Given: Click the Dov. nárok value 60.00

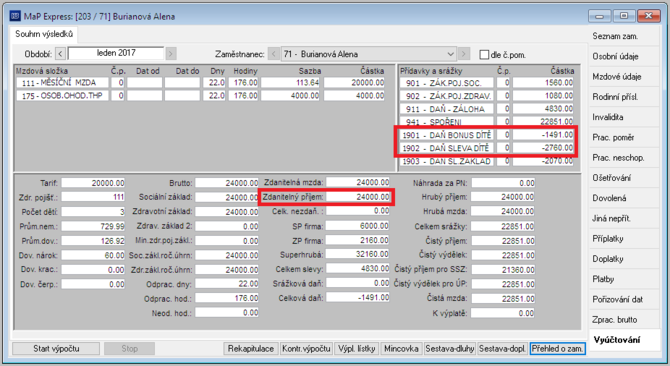Looking at the screenshot, I should 93,255.
